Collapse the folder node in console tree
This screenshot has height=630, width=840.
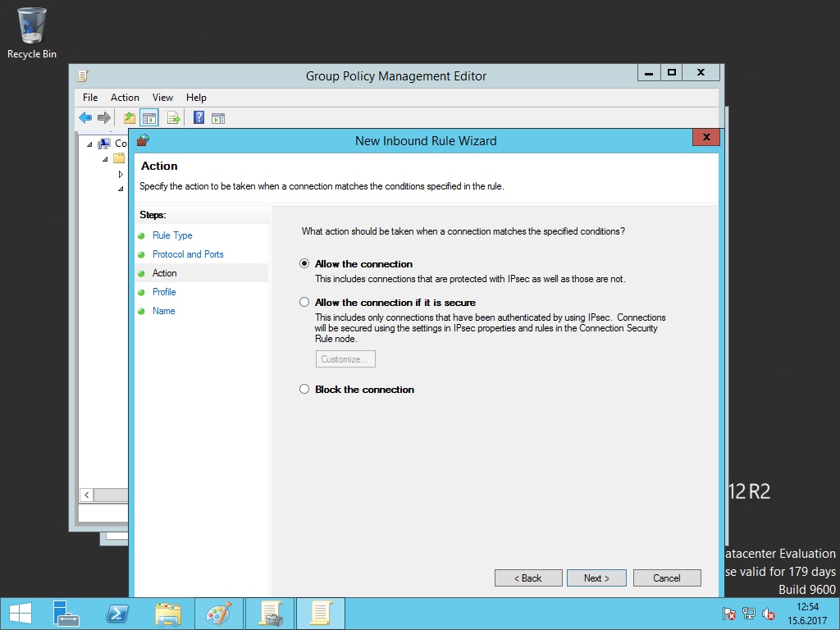[x=106, y=159]
